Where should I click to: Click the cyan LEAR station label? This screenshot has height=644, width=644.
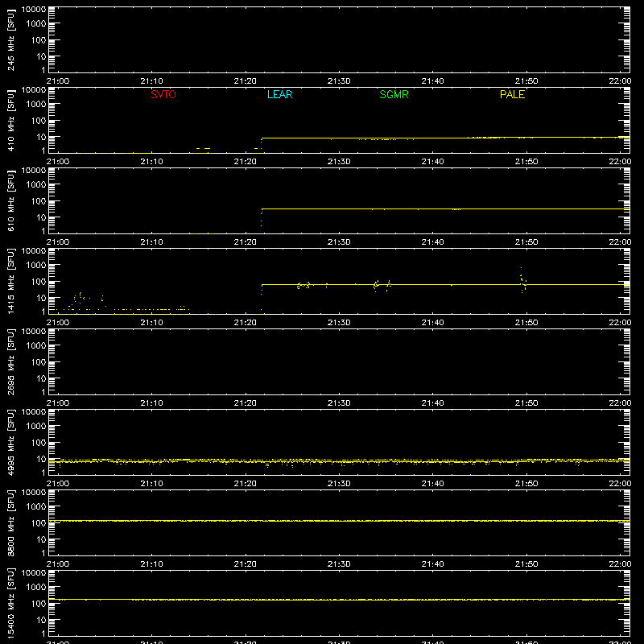click(279, 94)
